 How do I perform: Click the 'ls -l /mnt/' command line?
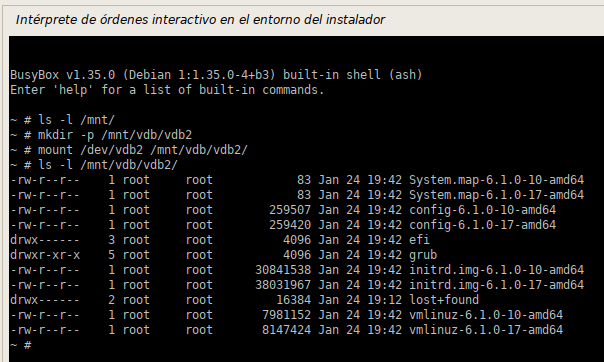click(62, 120)
